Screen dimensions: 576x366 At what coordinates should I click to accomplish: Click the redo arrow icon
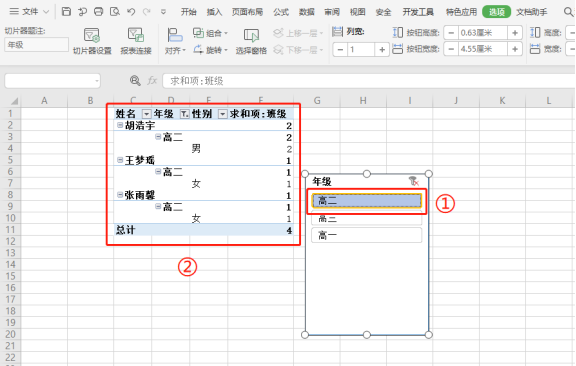click(147, 12)
